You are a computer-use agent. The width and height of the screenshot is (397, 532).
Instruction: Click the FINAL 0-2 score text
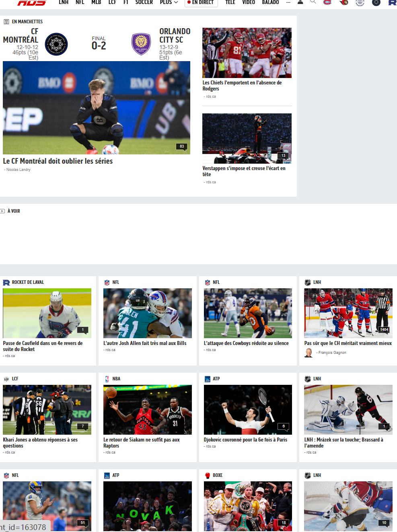(x=99, y=43)
